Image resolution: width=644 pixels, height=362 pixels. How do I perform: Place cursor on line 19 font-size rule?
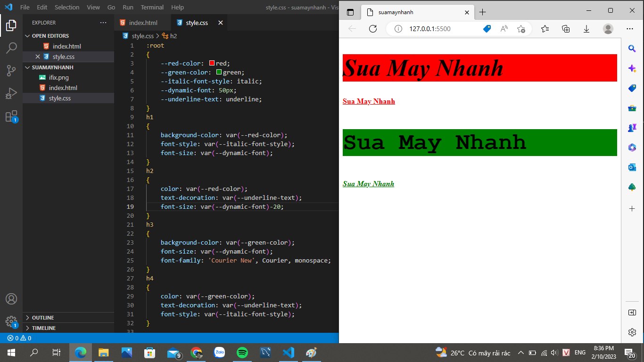click(x=222, y=206)
